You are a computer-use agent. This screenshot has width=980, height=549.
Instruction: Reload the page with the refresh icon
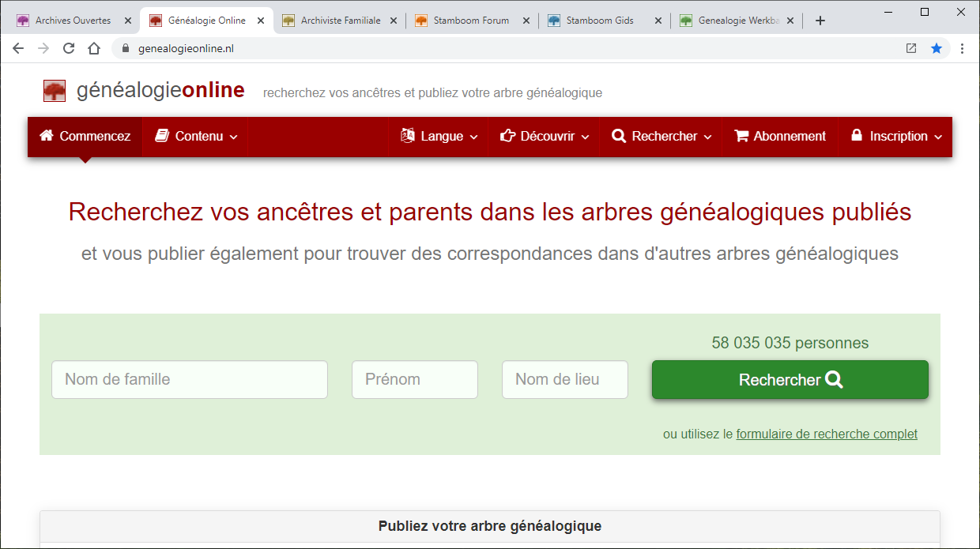[x=69, y=48]
